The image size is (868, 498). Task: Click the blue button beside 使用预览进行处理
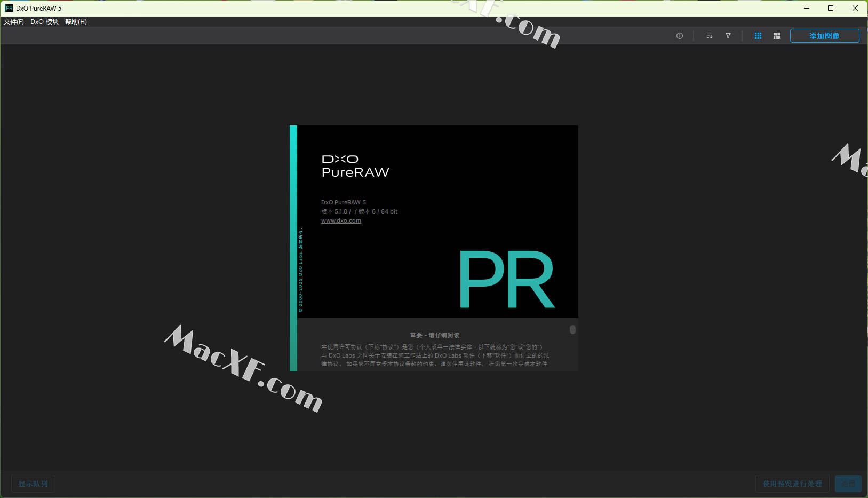point(848,484)
